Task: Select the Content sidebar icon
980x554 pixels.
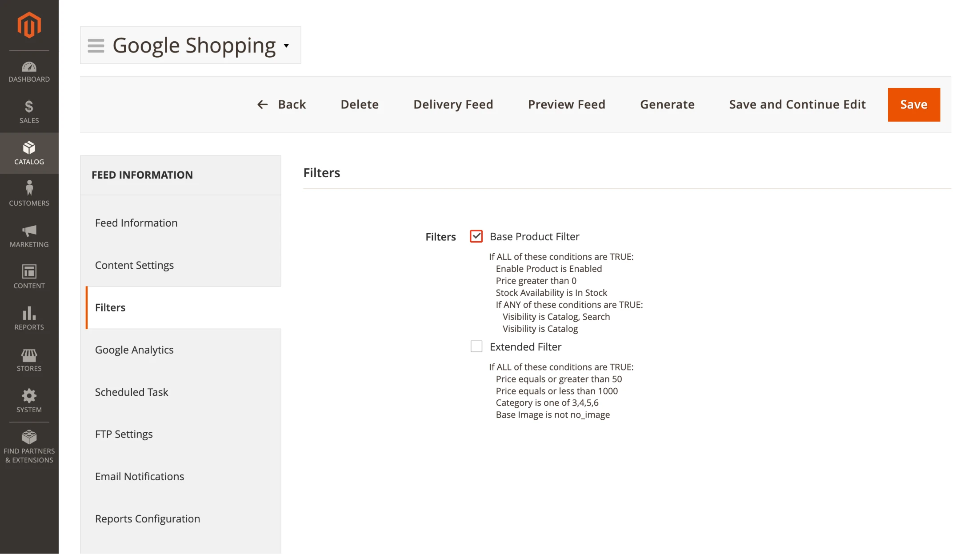Action: pos(29,276)
